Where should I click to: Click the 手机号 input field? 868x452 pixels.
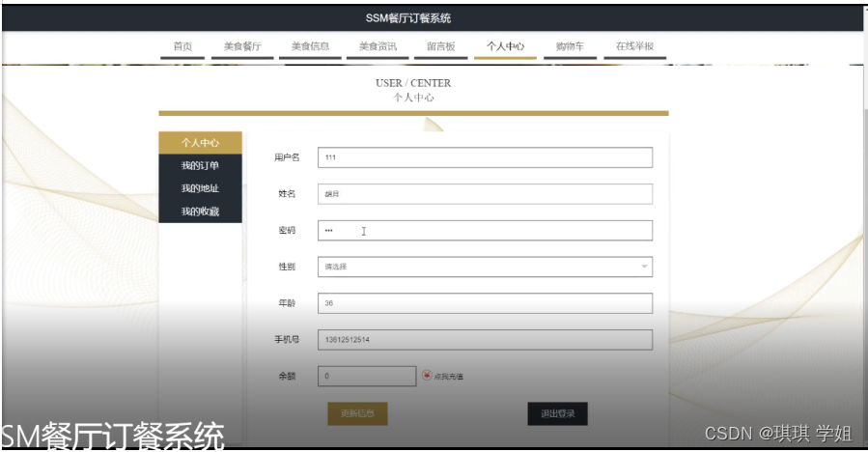click(x=485, y=340)
